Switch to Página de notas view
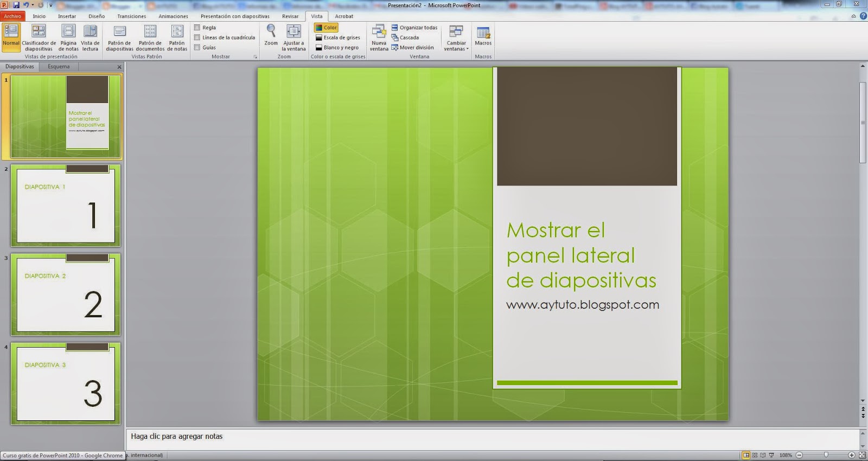 [x=68, y=37]
